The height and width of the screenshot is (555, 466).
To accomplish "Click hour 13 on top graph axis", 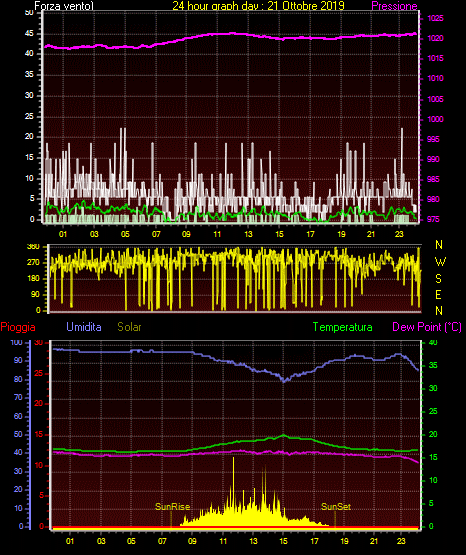I will [x=248, y=234].
